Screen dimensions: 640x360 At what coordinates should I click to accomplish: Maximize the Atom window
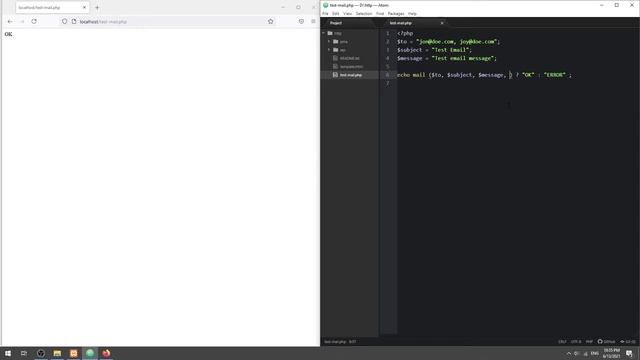tap(616, 5)
